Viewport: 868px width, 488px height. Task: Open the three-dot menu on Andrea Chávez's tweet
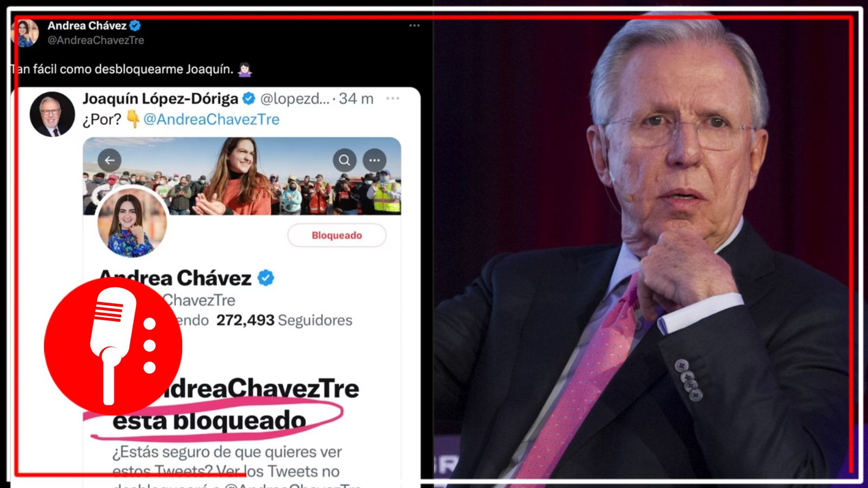(x=414, y=25)
